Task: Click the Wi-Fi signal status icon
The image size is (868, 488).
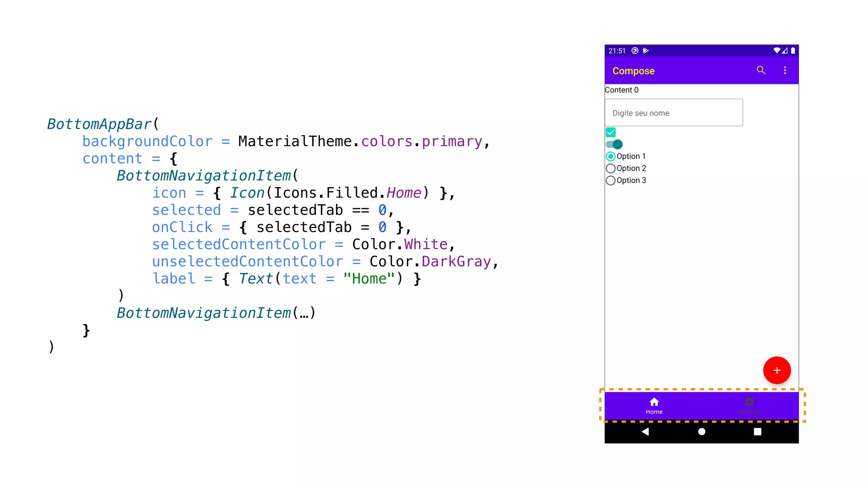Action: pos(776,50)
